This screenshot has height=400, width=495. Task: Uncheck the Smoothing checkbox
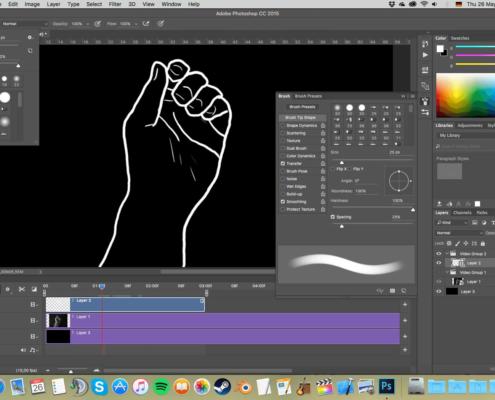click(283, 202)
